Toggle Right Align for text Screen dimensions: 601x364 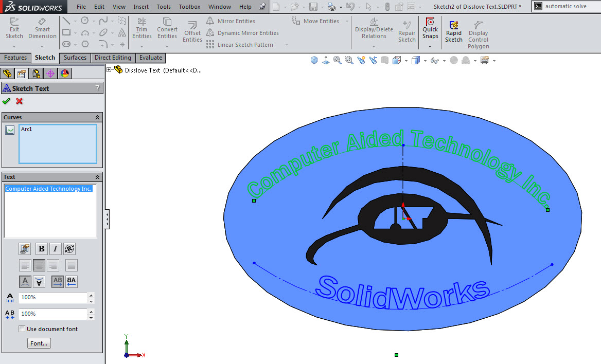(53, 265)
